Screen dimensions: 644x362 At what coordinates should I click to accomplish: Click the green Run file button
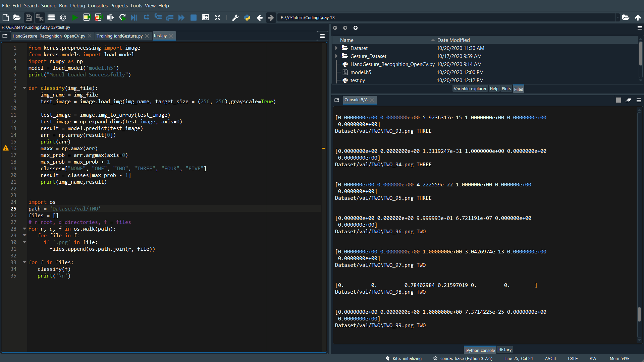[75, 17]
